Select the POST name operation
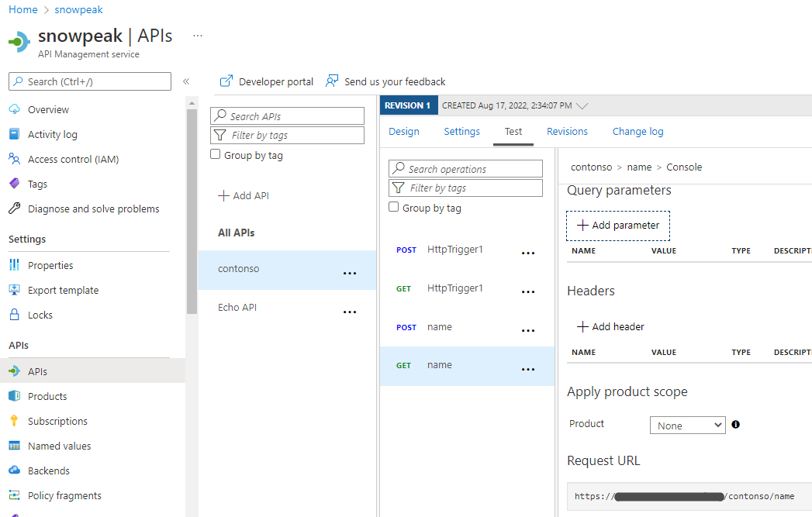The image size is (812, 517). tap(439, 327)
